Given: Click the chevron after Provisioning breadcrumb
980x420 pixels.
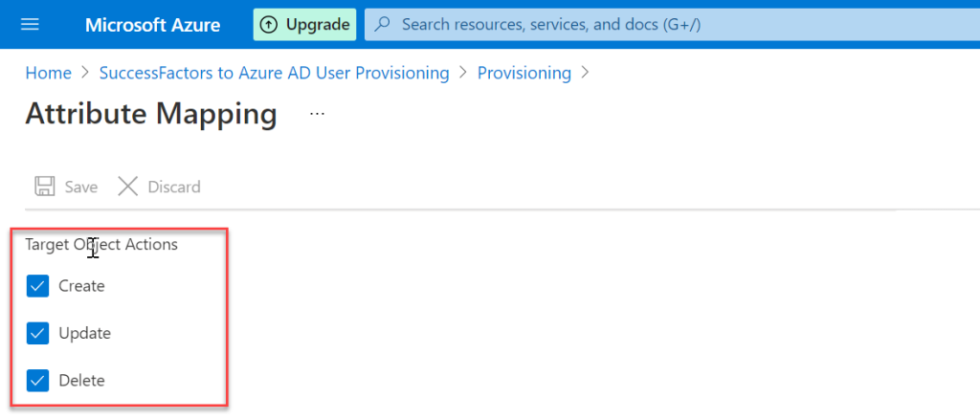Looking at the screenshot, I should click(586, 73).
